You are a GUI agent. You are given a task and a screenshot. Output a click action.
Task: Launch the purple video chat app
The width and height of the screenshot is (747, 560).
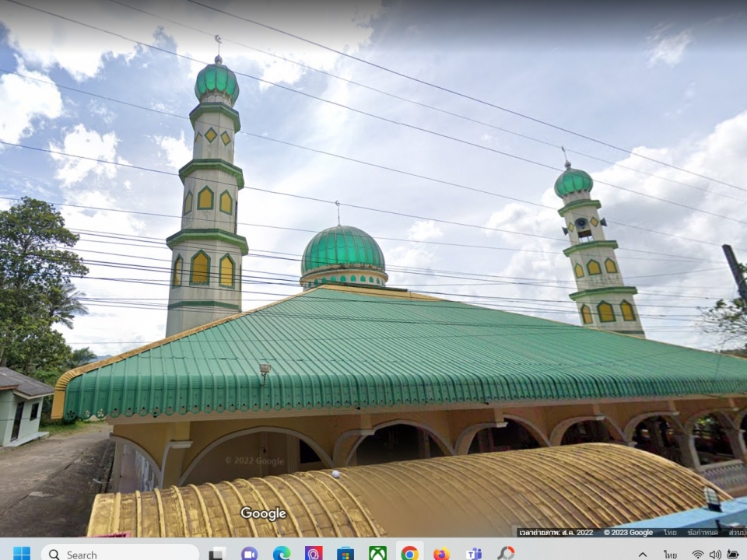249,554
